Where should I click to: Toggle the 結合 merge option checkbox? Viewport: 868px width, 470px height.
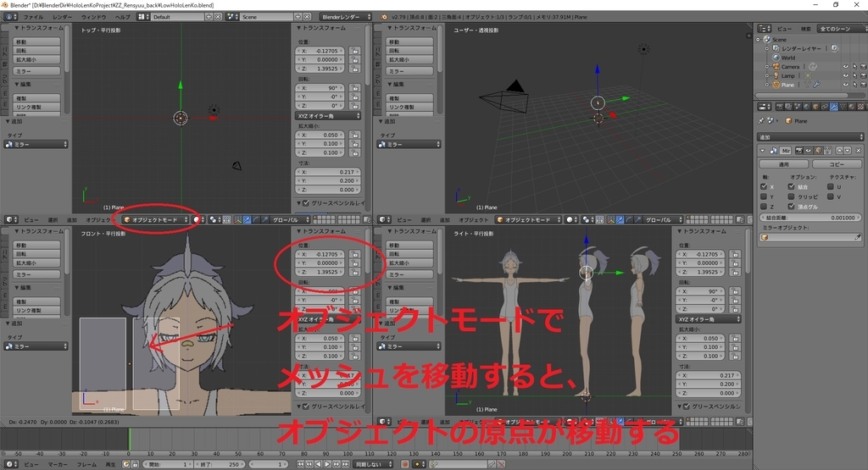point(791,186)
